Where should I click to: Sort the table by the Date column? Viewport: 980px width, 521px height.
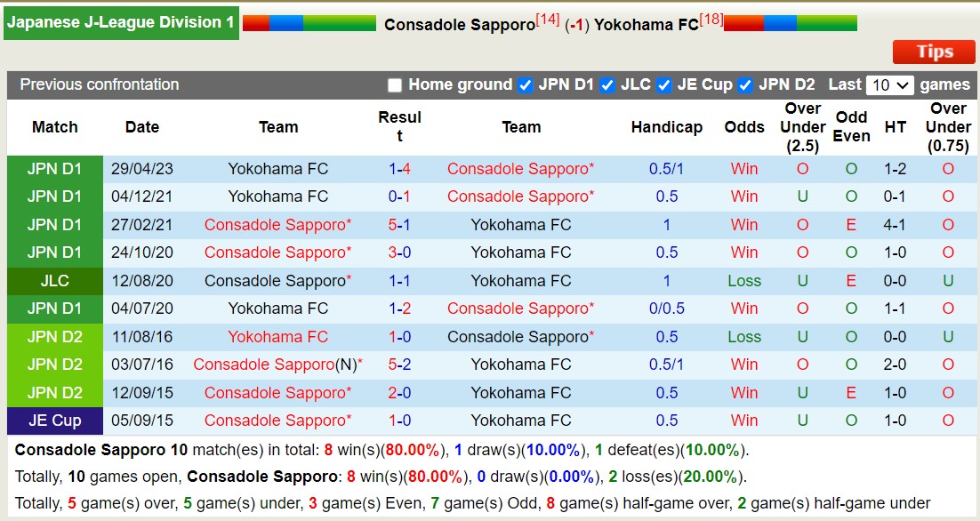[x=141, y=127]
